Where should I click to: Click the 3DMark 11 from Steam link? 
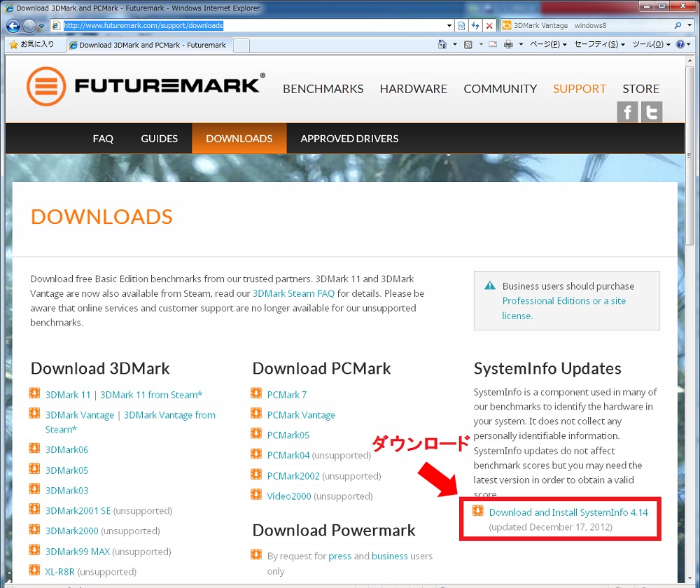point(151,395)
